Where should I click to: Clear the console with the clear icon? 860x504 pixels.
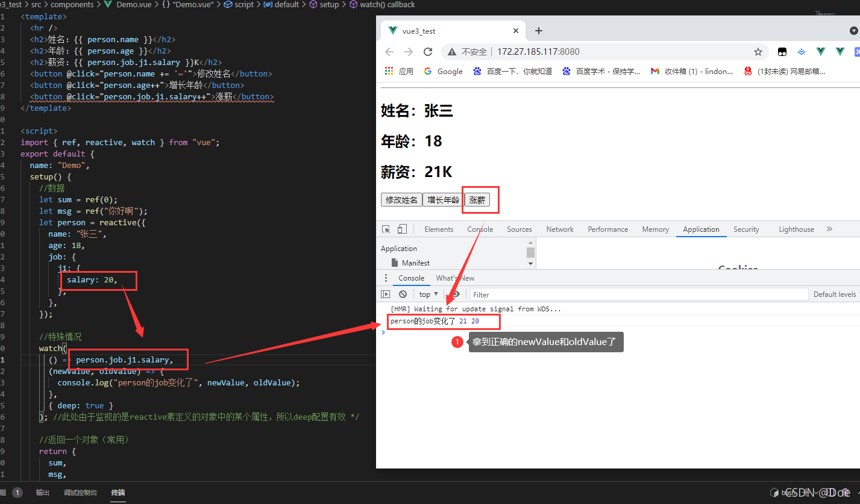coord(402,294)
